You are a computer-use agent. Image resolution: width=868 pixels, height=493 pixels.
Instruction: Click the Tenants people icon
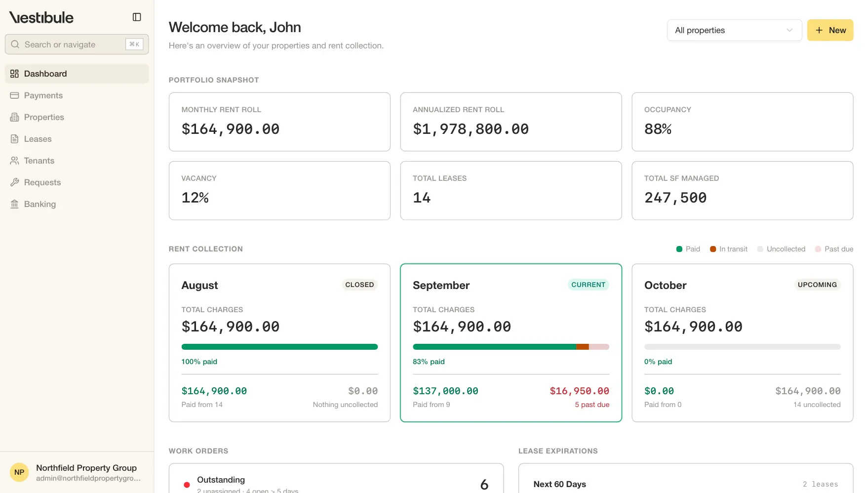coord(14,161)
